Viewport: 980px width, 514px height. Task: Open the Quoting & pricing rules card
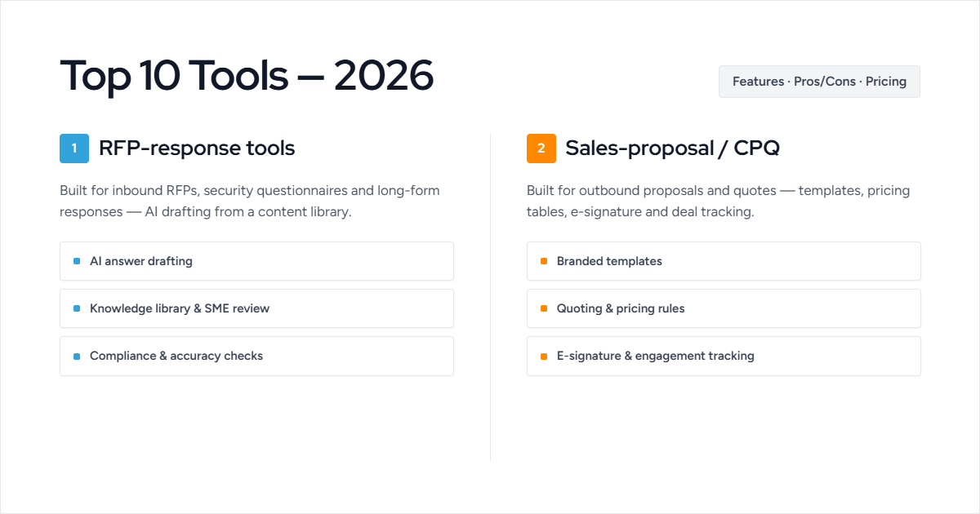[724, 308]
